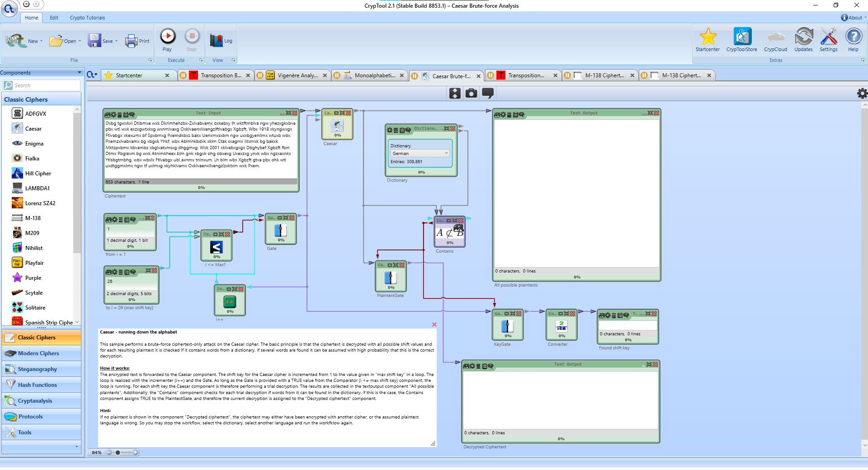The width and height of the screenshot is (868, 470).
Task: Take a workspace snapshot with camera icon
Action: (x=471, y=93)
